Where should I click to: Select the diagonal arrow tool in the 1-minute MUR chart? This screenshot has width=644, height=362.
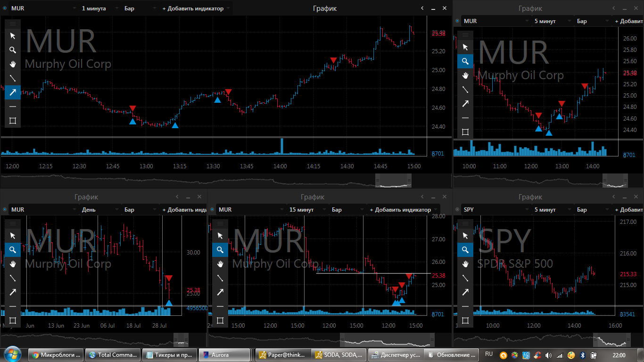pyautogui.click(x=13, y=92)
